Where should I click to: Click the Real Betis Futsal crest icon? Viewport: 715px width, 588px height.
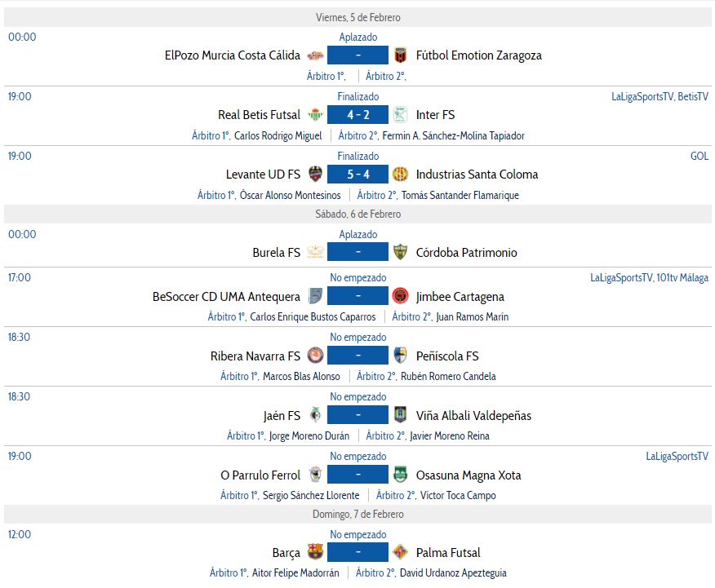[315, 115]
